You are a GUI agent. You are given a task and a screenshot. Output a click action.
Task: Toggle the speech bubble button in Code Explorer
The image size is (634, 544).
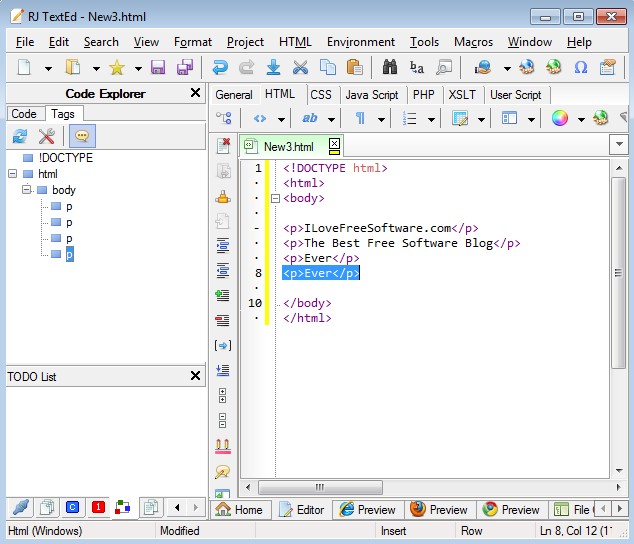[x=82, y=137]
